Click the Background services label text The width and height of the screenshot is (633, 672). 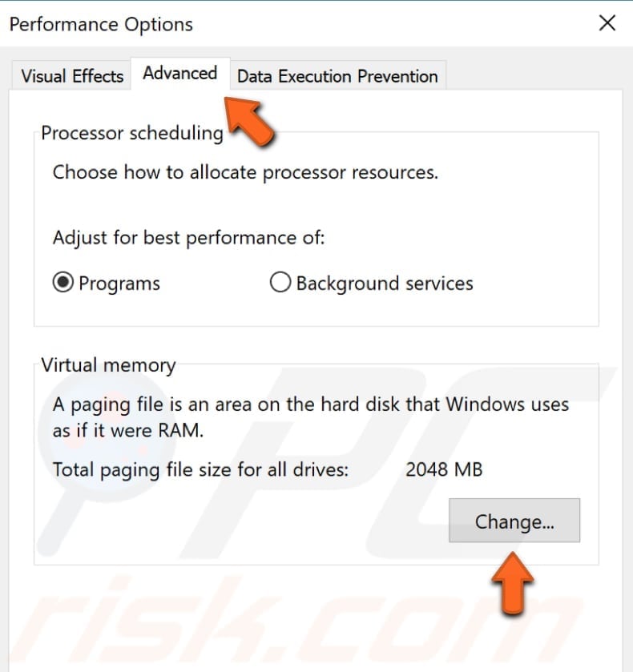[385, 283]
